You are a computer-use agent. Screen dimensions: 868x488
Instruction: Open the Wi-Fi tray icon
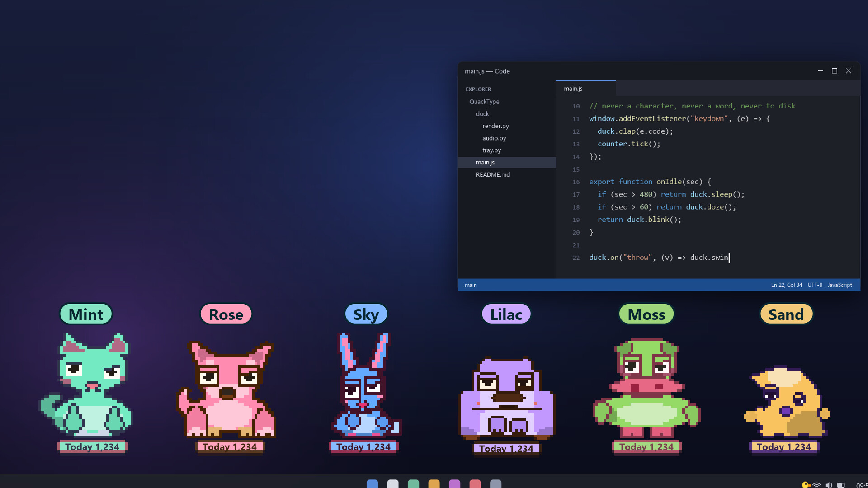[x=817, y=485]
